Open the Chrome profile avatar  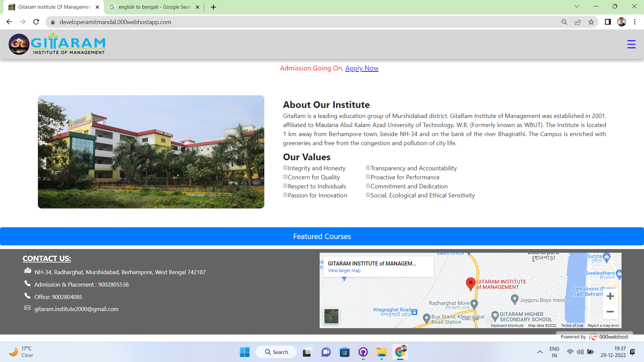click(622, 22)
